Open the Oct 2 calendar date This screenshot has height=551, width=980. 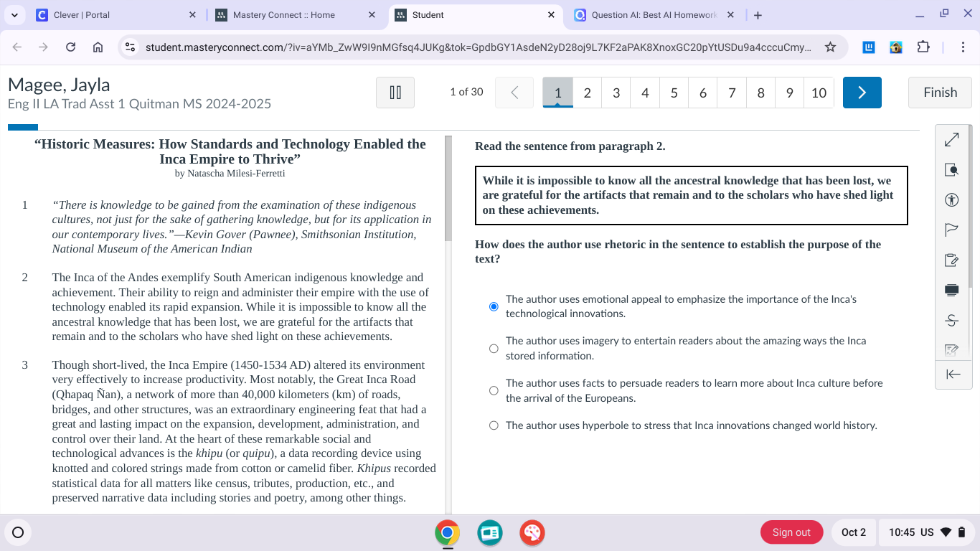point(854,532)
